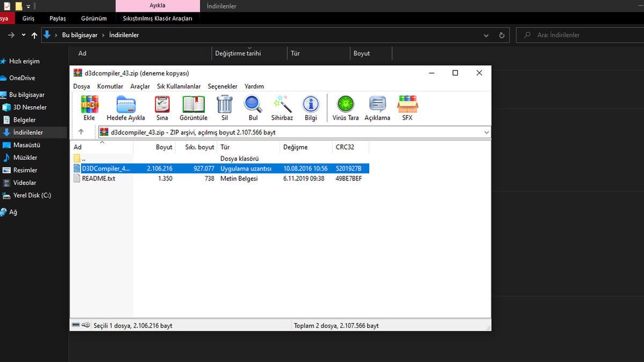Launch the Sihirbaz wizard

click(x=282, y=107)
